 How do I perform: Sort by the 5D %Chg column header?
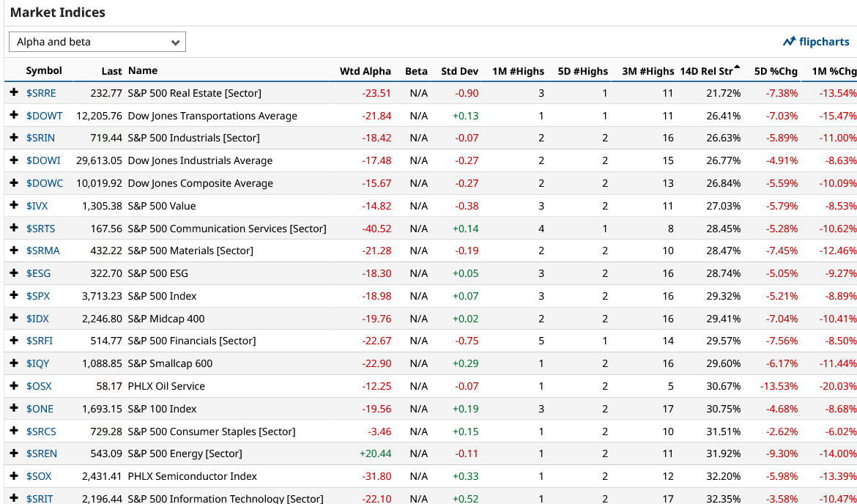(x=775, y=71)
